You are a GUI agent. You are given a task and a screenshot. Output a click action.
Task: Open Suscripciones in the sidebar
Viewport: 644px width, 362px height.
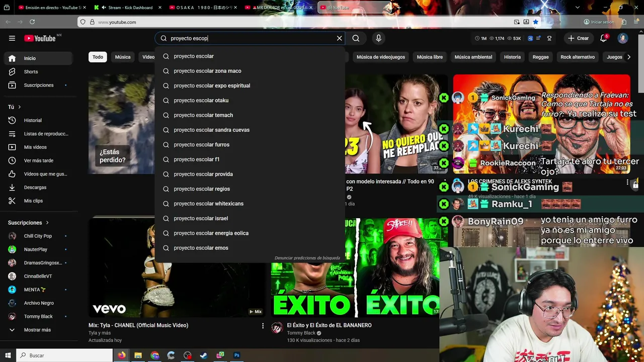38,85
